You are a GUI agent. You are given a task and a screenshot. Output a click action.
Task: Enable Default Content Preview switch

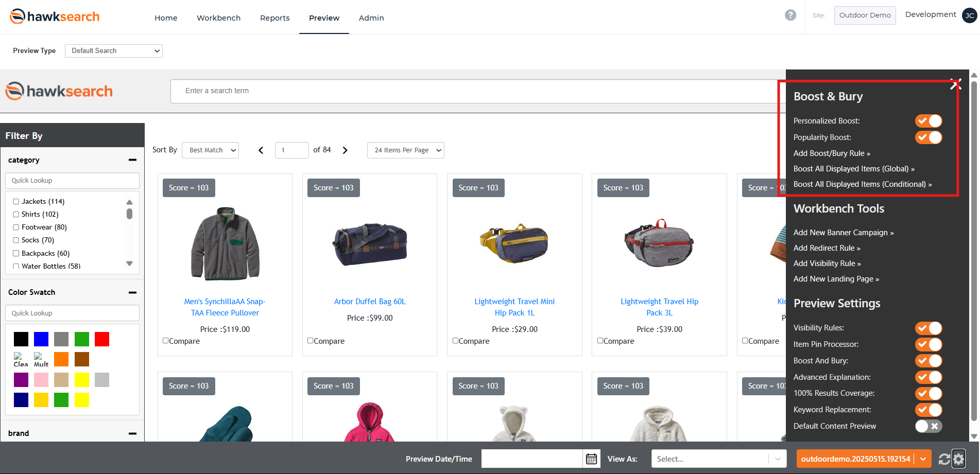coord(929,426)
